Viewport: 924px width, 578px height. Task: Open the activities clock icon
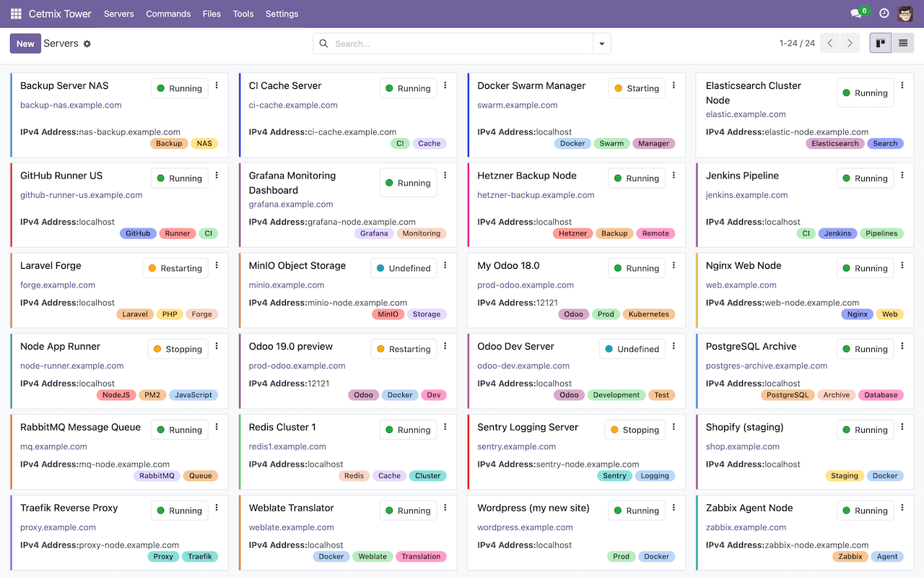coord(884,14)
